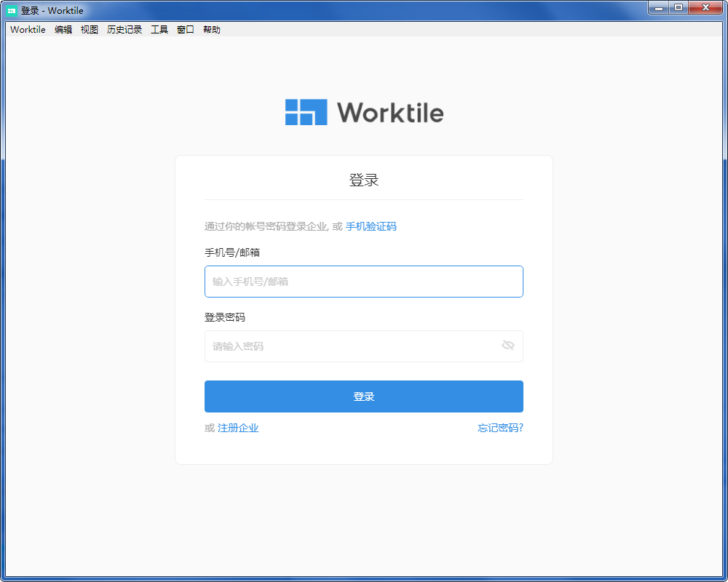Open the 编辑 menu
Screen dimensions: 728x582
click(x=64, y=30)
